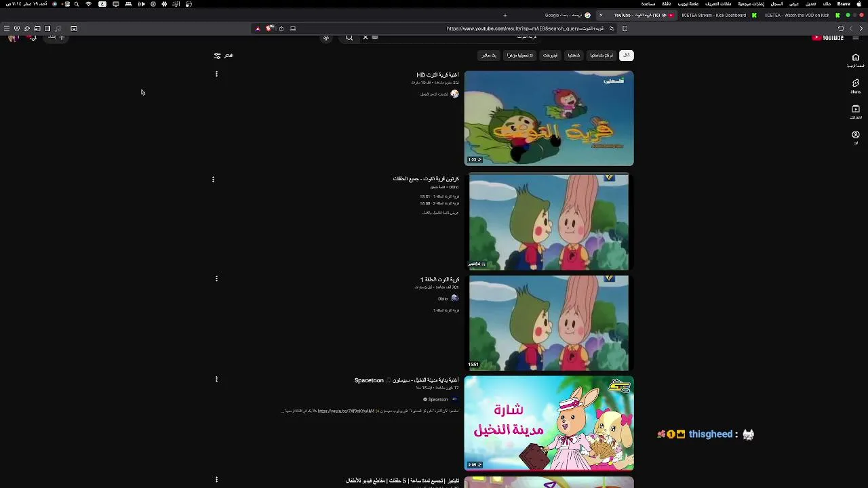Screen dimensions: 868x488
Task: Open more options for the جميع الحلقات playlist
Action: point(213,180)
